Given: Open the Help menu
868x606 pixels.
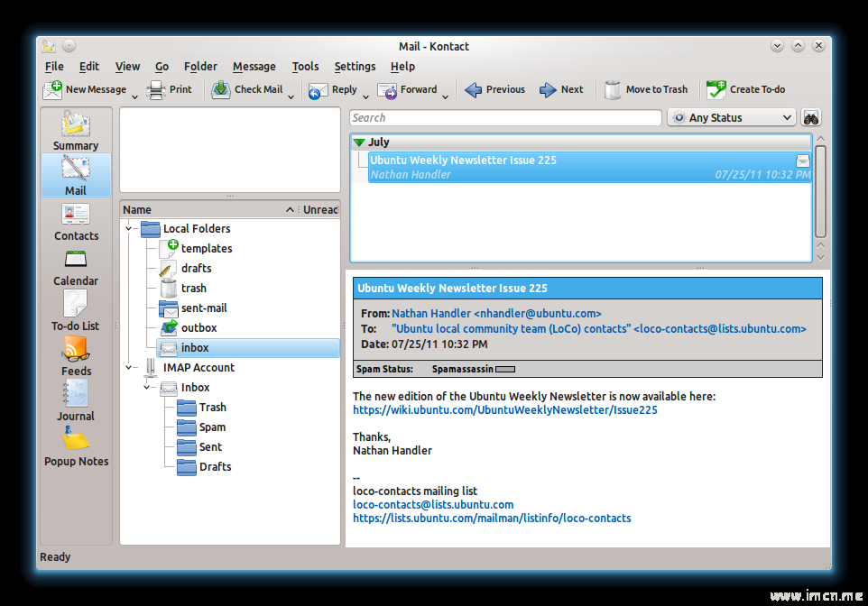Looking at the screenshot, I should pos(402,67).
